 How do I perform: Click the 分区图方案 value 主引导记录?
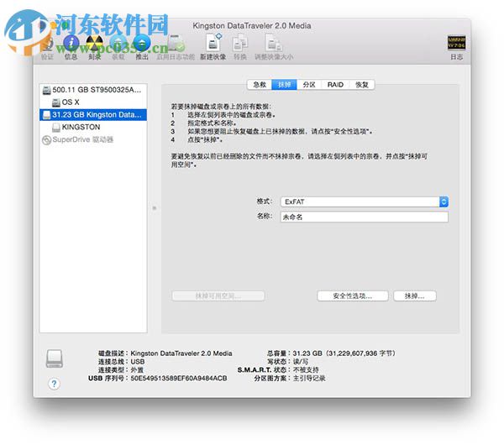pos(309,378)
